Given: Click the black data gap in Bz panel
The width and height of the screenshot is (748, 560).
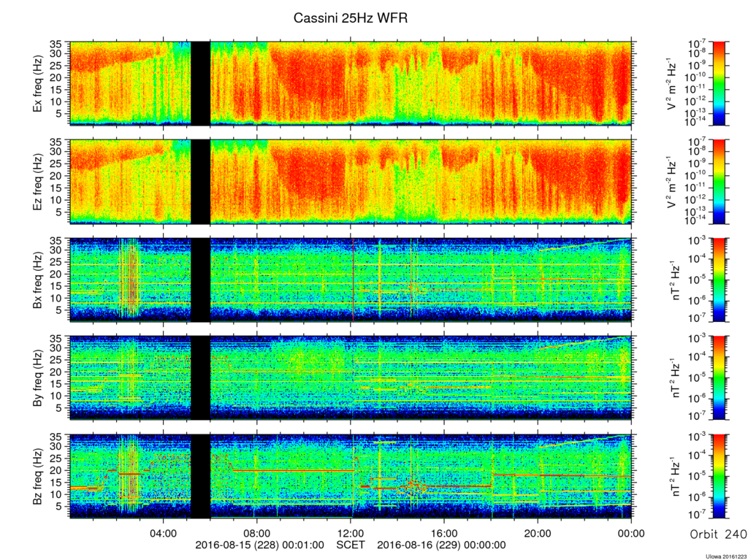Looking at the screenshot, I should 200,476.
